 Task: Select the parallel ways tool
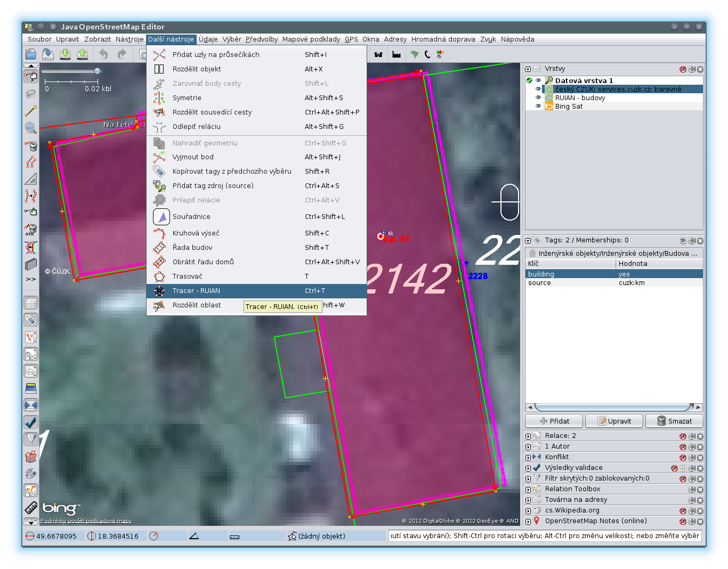31,162
